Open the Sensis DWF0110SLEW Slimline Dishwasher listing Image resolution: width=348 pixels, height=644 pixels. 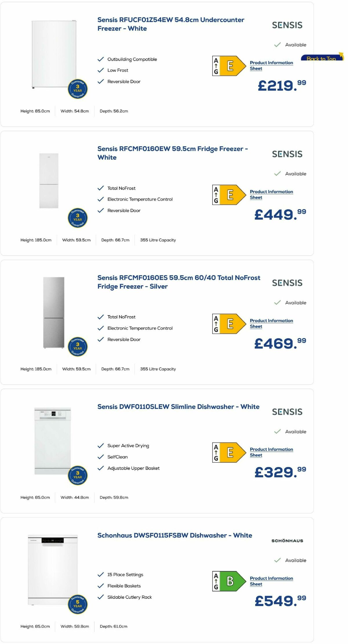coord(178,407)
